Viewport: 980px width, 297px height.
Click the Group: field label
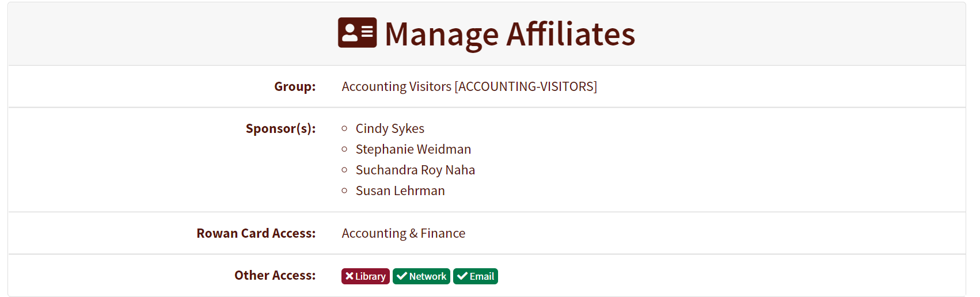pos(295,86)
